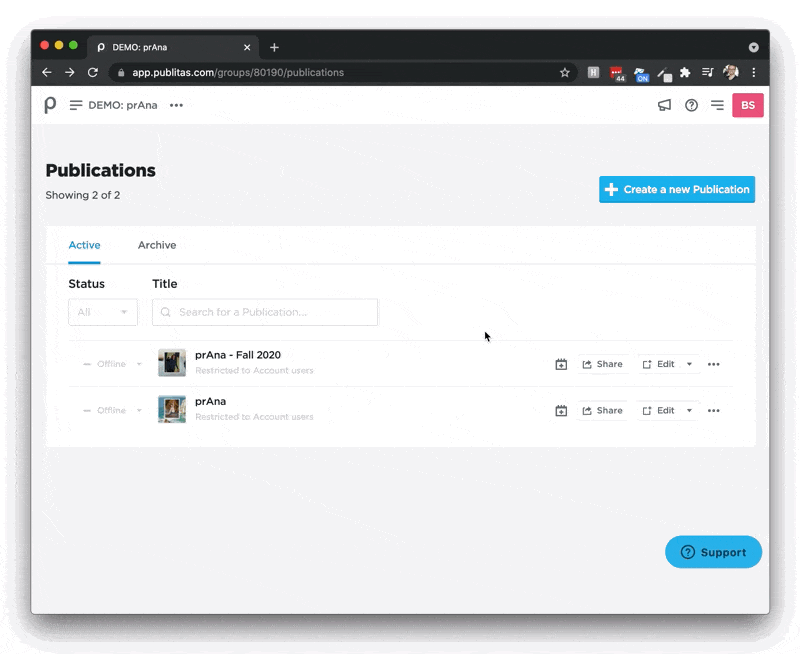This screenshot has width=800, height=654.
Task: Toggle the Offline status of prAna publication
Action: [x=112, y=411]
